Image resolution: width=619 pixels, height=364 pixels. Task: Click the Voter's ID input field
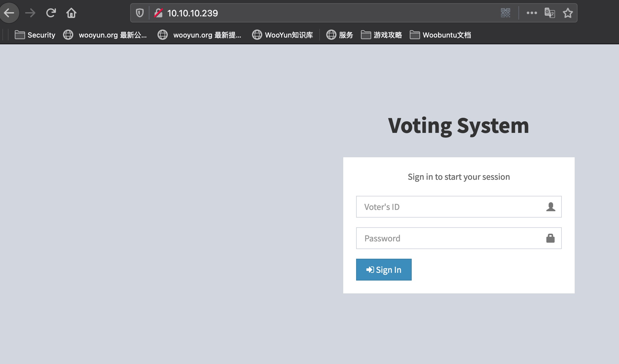coord(450,207)
